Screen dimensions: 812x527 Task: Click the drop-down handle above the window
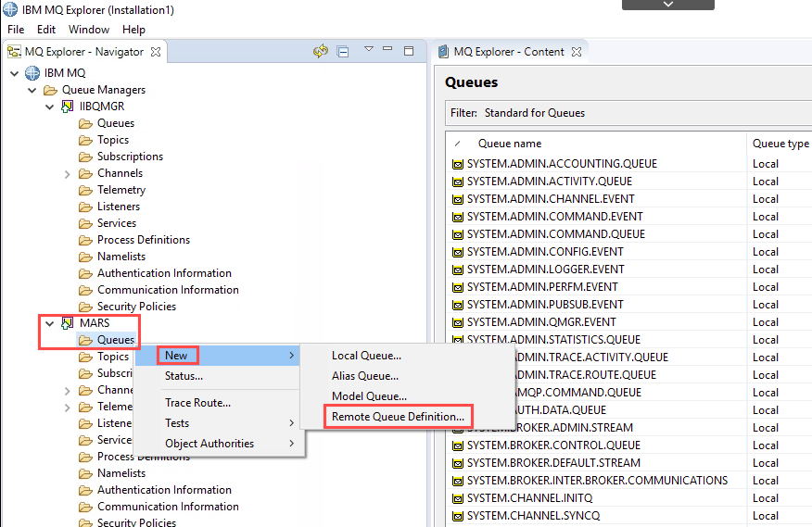(668, 4)
